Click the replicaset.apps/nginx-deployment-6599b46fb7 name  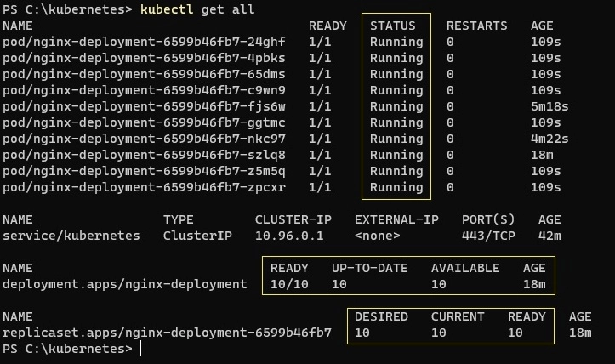(x=167, y=333)
